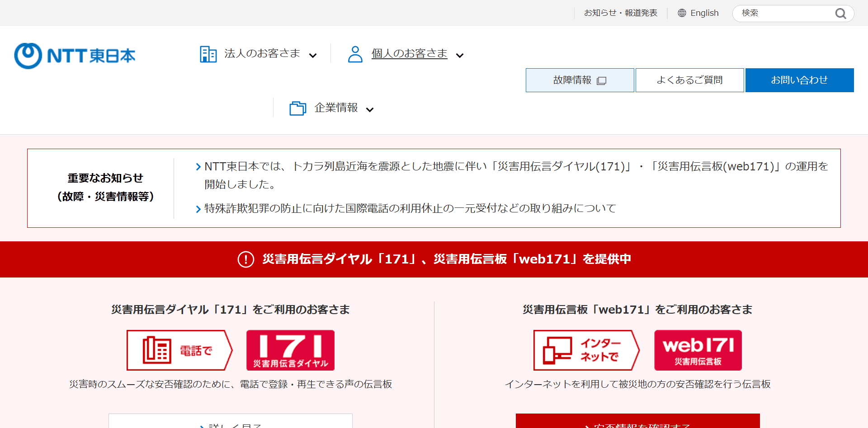
Task: Click the 安否情報を確認する red button
Action: 638,421
